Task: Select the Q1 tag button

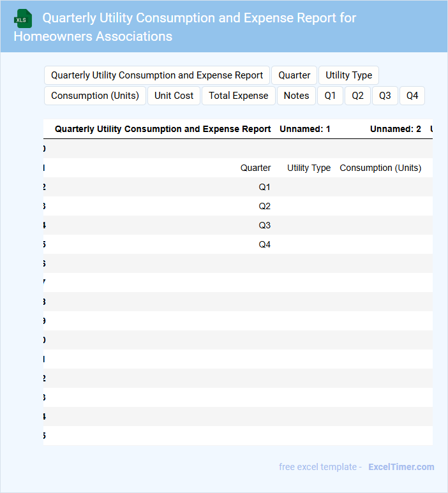Action: click(x=330, y=96)
